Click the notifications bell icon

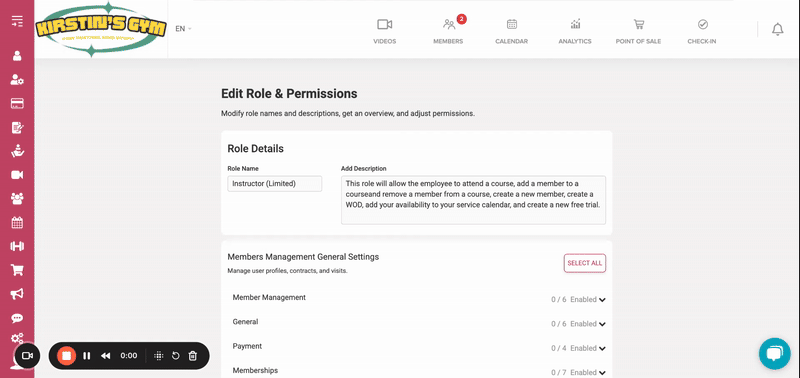[x=778, y=30]
